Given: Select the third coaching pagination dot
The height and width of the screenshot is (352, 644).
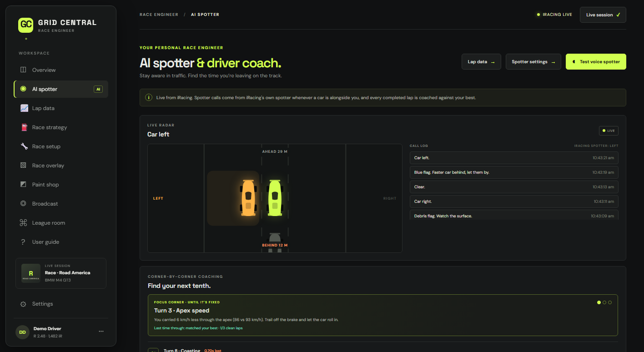Looking at the screenshot, I should [x=610, y=302].
